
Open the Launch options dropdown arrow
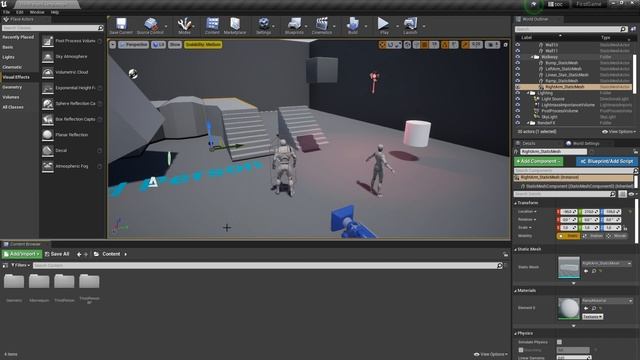coord(424,27)
